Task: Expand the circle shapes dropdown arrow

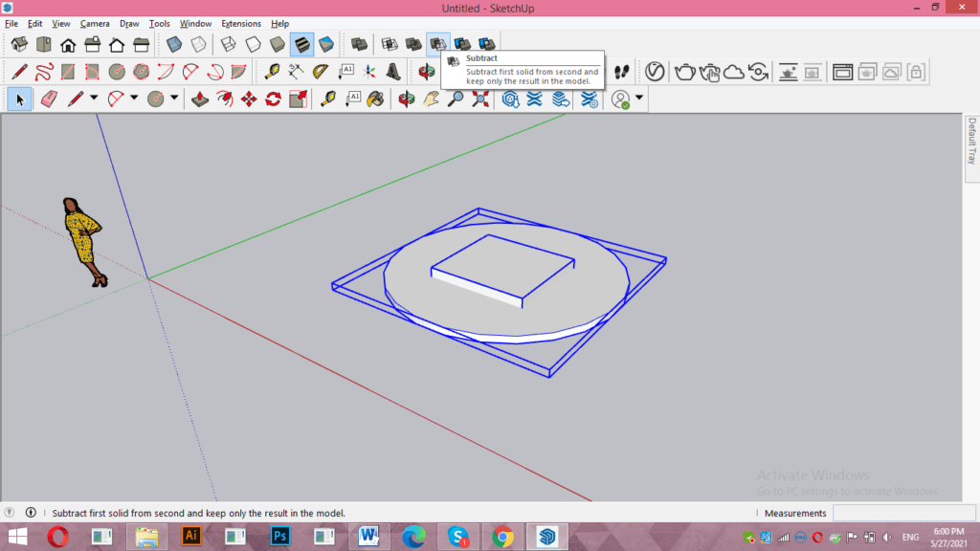Action: 173,99
